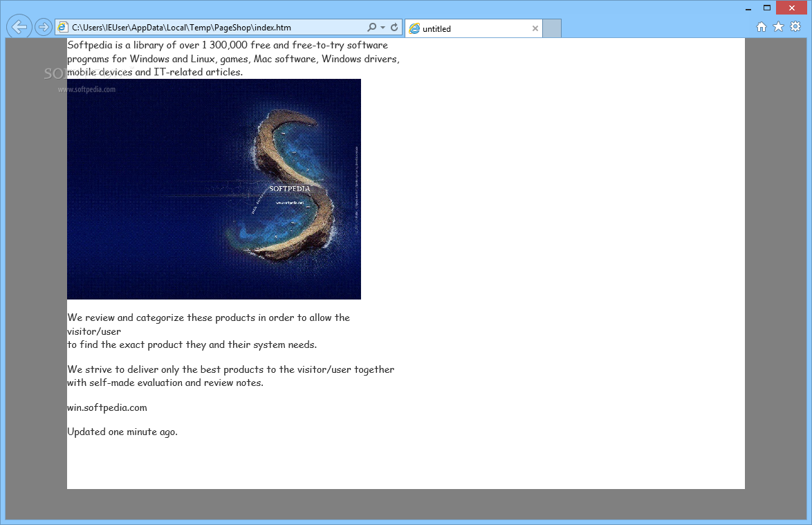Viewport: 812px width, 525px height.
Task: Minimize the Internet Explorer window
Action: click(x=748, y=8)
